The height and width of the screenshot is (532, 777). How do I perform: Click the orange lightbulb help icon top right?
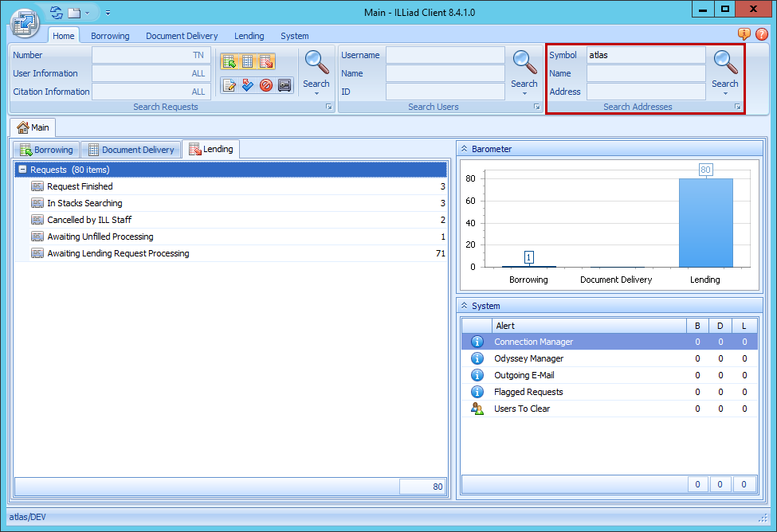click(x=744, y=34)
